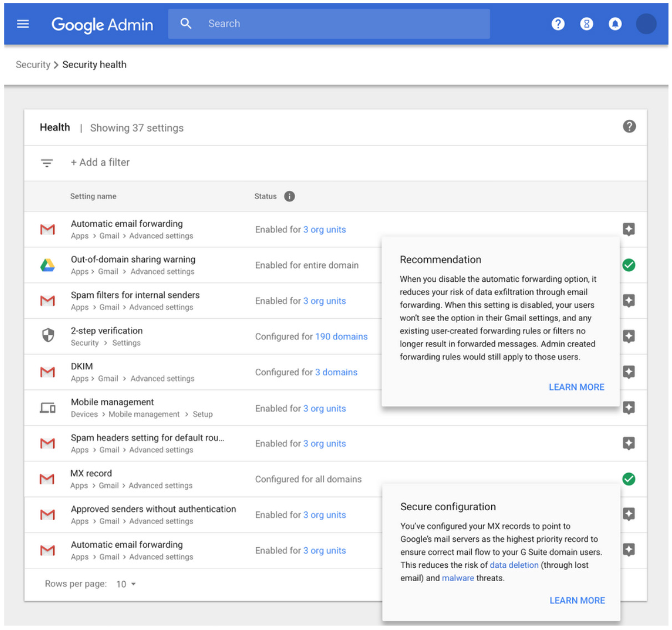Click the hourglass tasks icon in header
Image resolution: width=672 pixels, height=630 pixels.
(x=587, y=24)
